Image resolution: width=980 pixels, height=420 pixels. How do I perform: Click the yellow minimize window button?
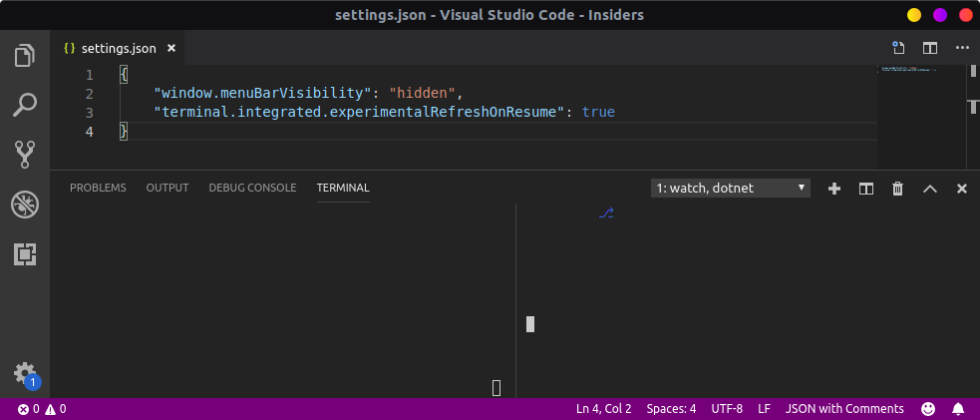[914, 15]
